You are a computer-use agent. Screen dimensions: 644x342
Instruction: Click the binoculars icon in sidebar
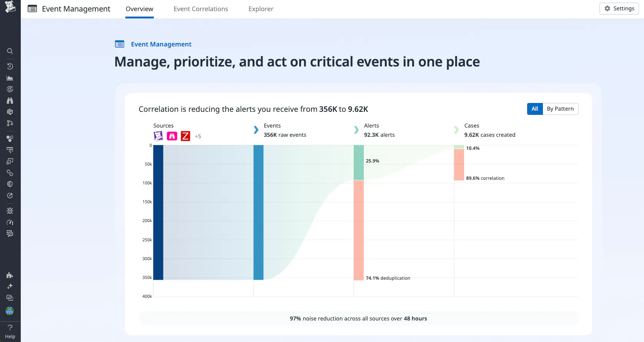(10, 101)
